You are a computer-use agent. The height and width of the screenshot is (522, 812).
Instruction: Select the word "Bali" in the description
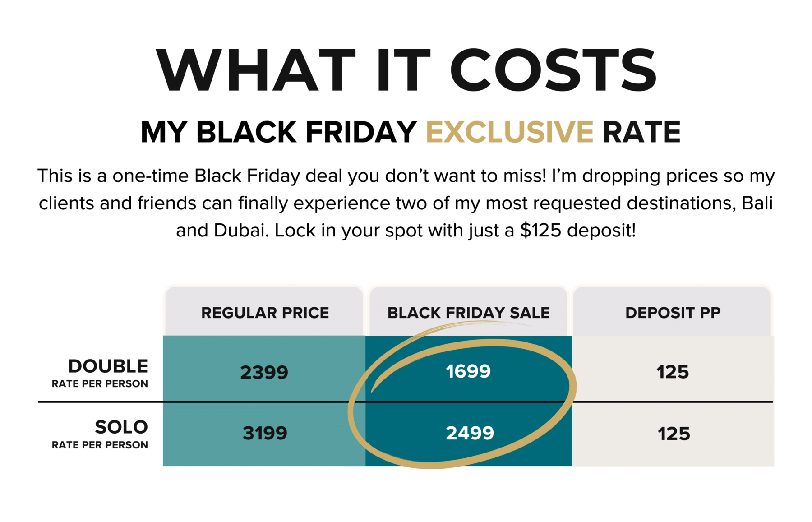click(x=757, y=203)
